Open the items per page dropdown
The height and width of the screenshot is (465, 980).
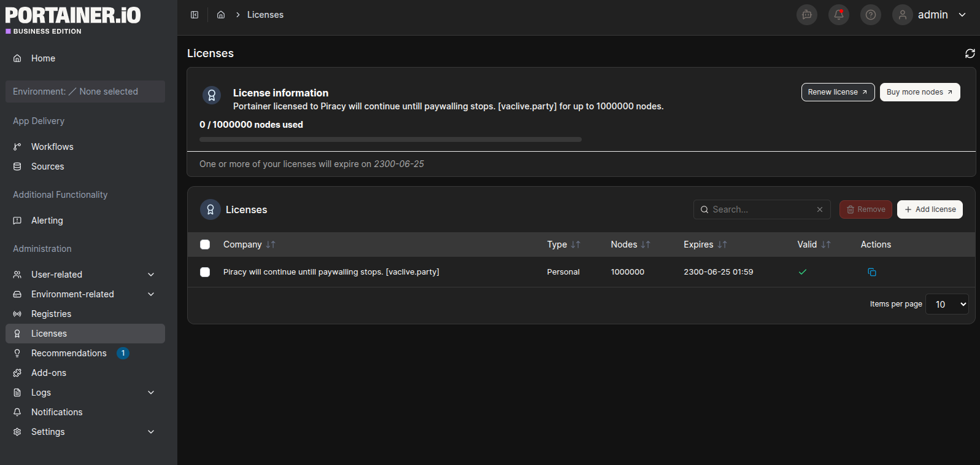(947, 304)
